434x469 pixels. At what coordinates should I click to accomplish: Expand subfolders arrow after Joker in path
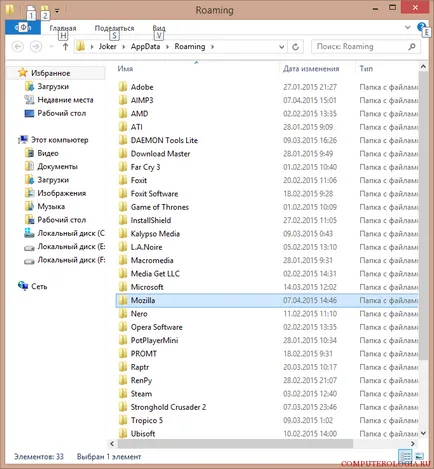coord(124,47)
